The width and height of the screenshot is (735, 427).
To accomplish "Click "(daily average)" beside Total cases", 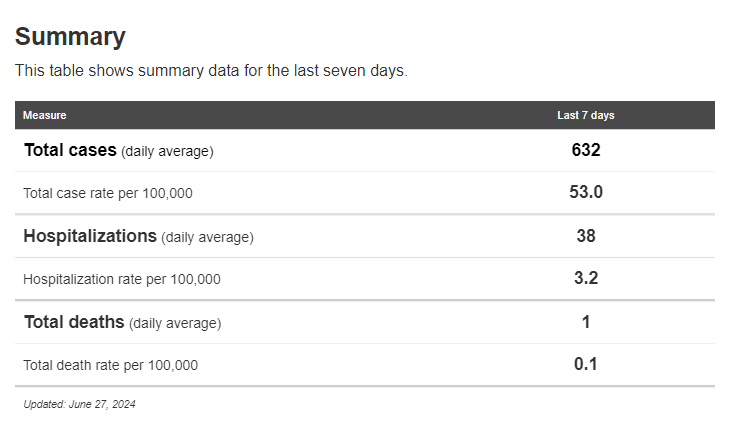I will point(167,152).
